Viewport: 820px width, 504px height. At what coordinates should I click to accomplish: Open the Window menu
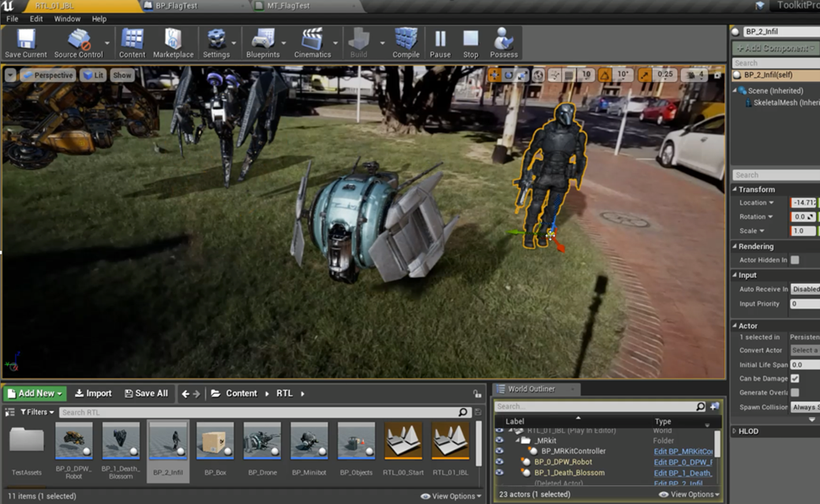(67, 19)
